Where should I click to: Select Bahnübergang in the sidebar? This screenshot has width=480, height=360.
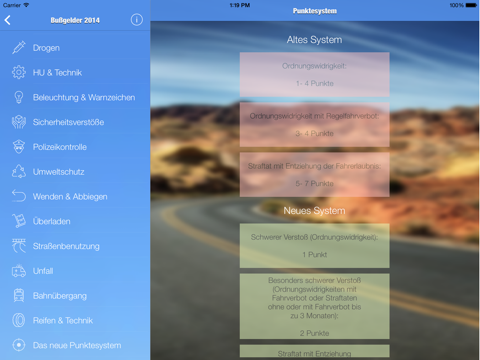(x=75, y=296)
